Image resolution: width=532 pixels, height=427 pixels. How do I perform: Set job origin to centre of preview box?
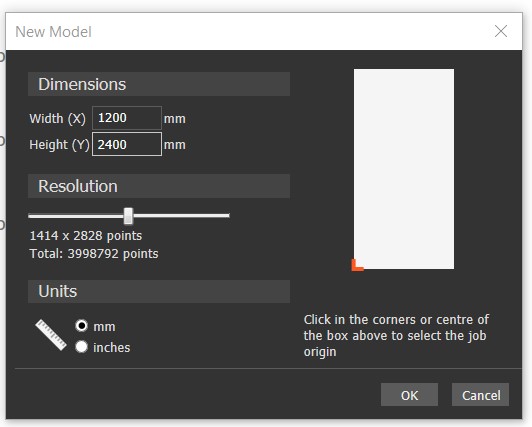point(404,169)
